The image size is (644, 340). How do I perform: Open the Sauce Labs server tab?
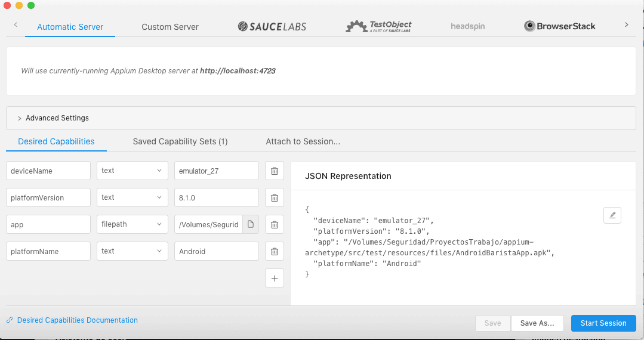click(x=272, y=27)
